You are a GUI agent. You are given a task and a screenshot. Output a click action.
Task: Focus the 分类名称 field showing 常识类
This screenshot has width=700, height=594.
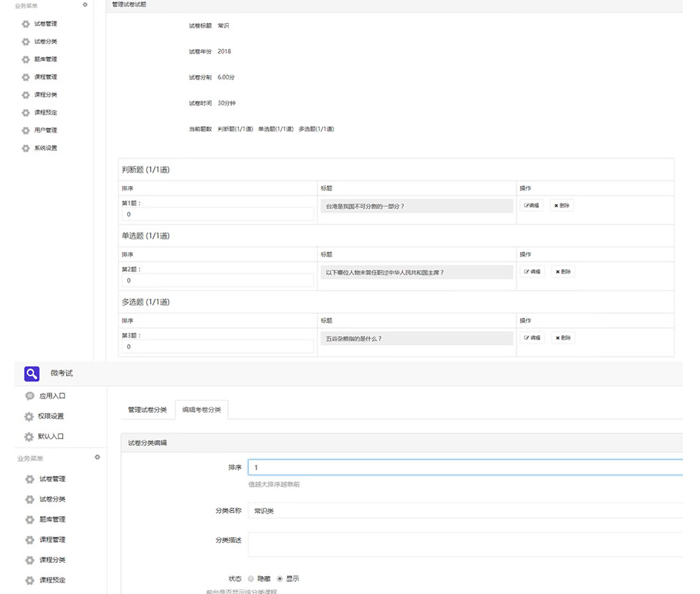464,511
